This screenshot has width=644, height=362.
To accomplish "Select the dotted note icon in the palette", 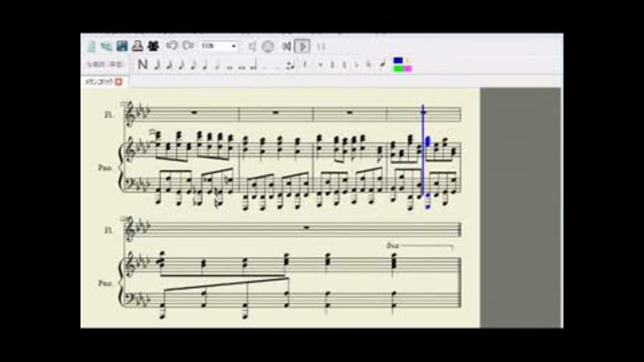I will coord(290,64).
